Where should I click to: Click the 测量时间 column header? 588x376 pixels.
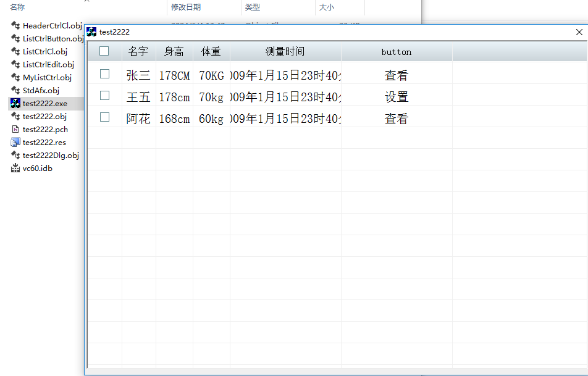285,51
